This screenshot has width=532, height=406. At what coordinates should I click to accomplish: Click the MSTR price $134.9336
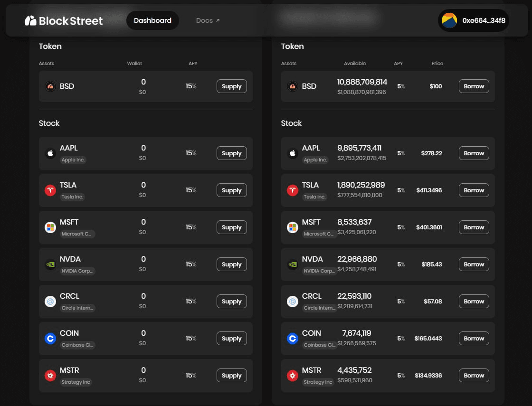click(x=428, y=376)
